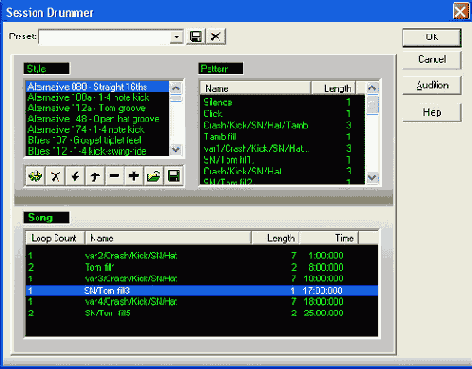Click the down-arrow insert pattern icon

(x=75, y=176)
